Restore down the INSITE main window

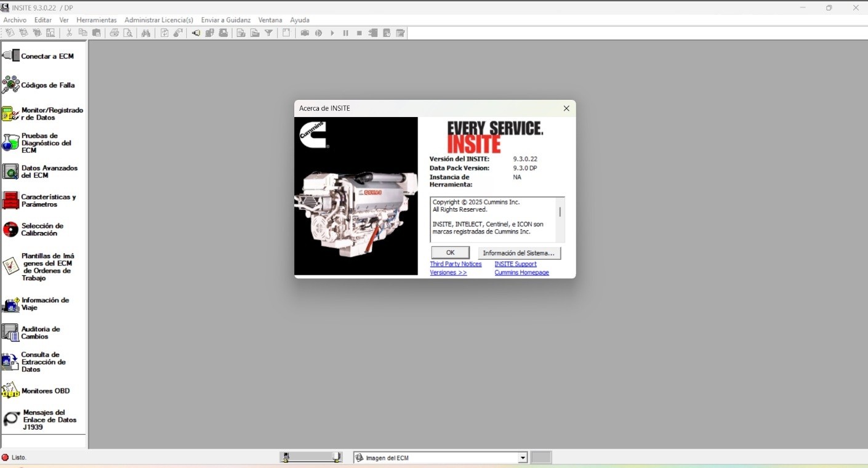coord(829,7)
